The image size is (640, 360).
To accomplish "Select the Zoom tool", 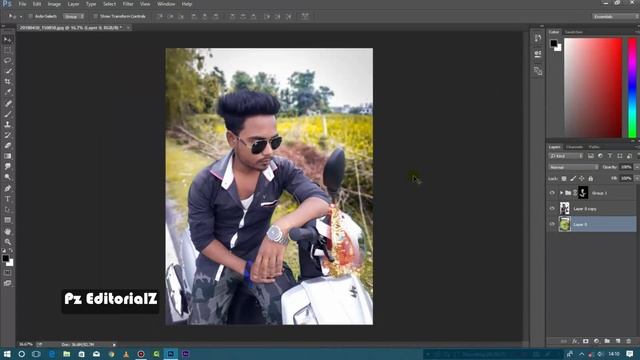I will [x=7, y=242].
